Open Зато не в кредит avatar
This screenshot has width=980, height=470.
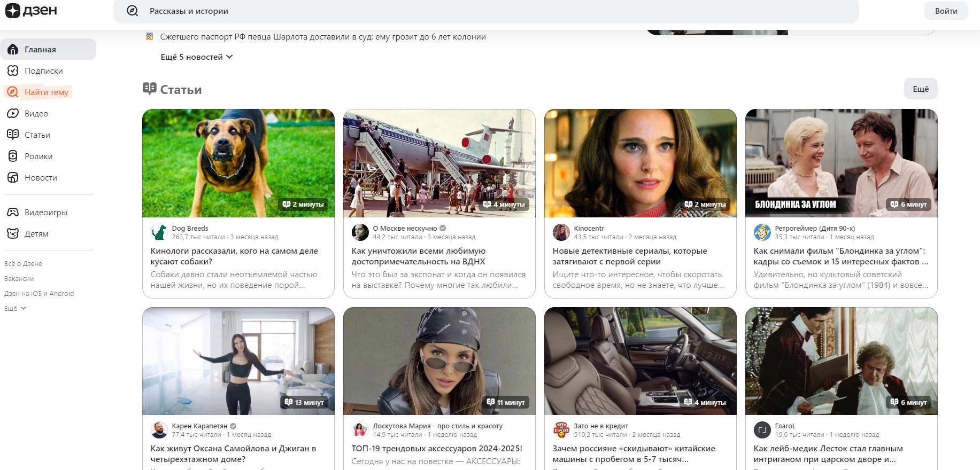[561, 430]
